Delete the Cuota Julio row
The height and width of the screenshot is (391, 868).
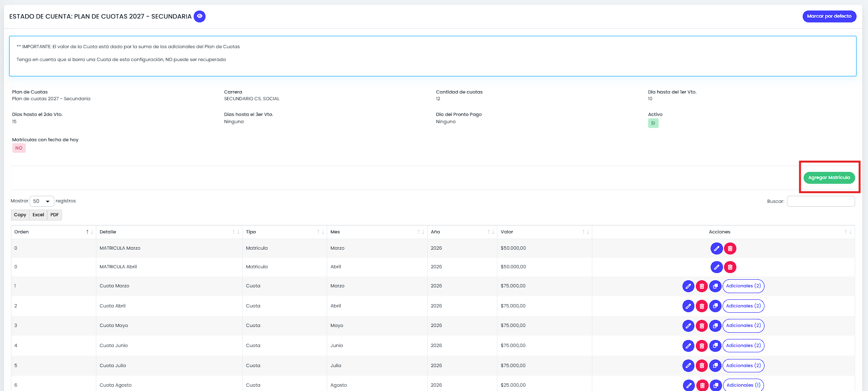tap(702, 366)
